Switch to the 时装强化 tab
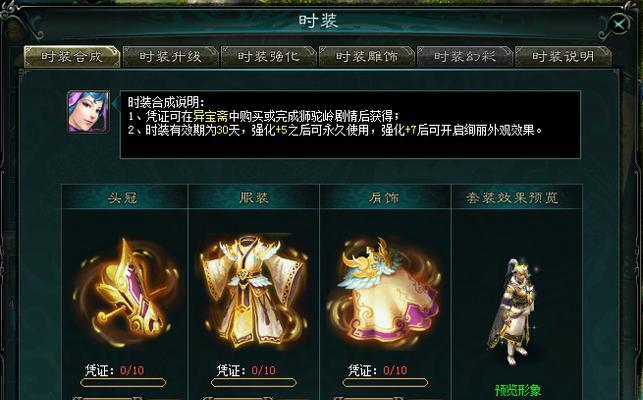The height and width of the screenshot is (400, 643). click(x=269, y=56)
